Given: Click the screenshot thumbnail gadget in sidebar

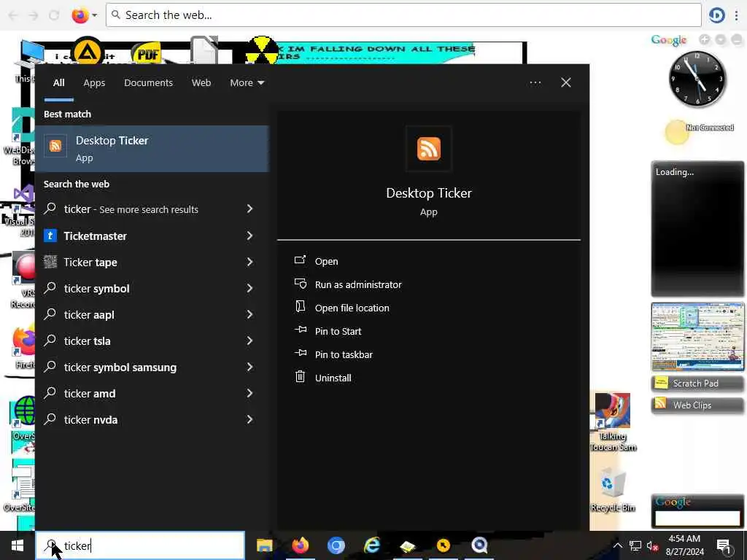Looking at the screenshot, I should tap(697, 336).
